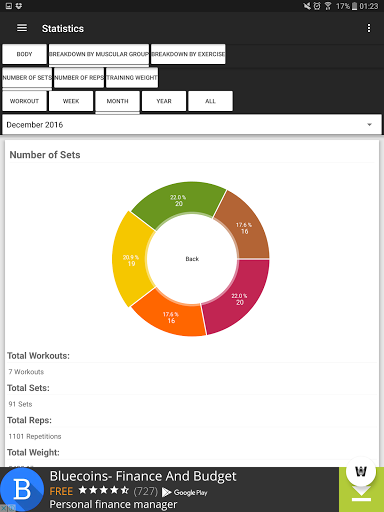Click the green 22.0% chart segment
Screen dimensions: 384x512
coord(179,201)
